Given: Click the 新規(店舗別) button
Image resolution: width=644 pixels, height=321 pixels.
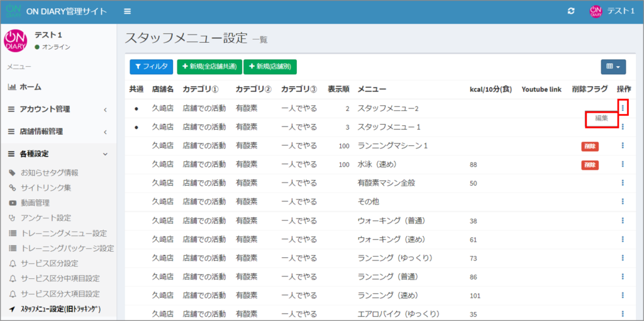Looking at the screenshot, I should [x=270, y=67].
